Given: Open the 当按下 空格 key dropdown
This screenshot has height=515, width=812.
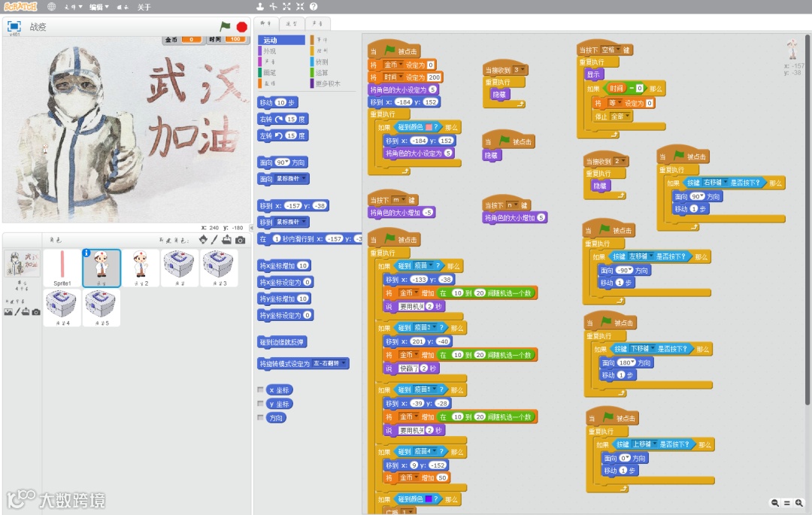Looking at the screenshot, I should tap(611, 50).
